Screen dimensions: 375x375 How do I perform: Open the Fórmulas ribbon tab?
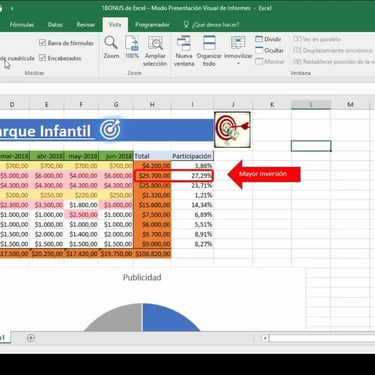(x=22, y=25)
